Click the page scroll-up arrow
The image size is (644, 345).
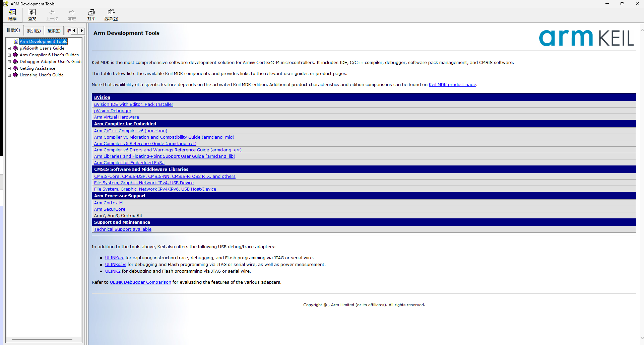tap(642, 30)
